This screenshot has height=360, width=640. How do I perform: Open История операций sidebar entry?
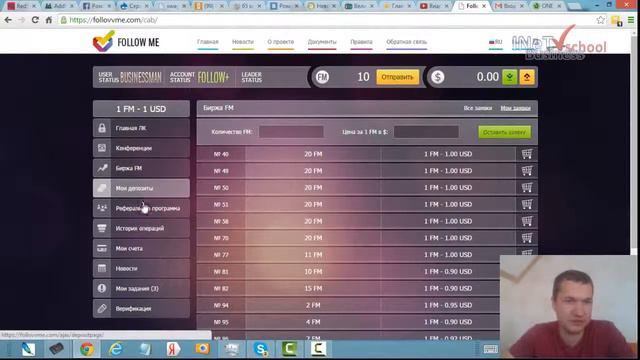141,228
